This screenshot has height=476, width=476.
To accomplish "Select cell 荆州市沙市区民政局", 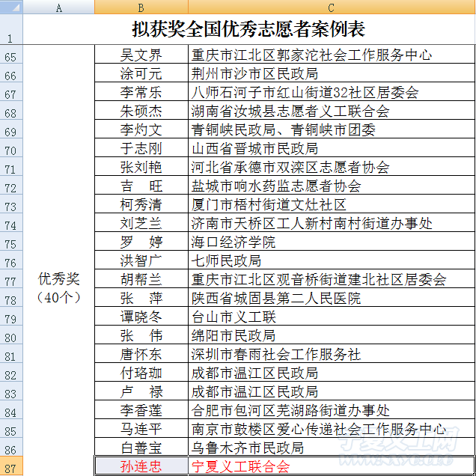I will pyautogui.click(x=332, y=73).
